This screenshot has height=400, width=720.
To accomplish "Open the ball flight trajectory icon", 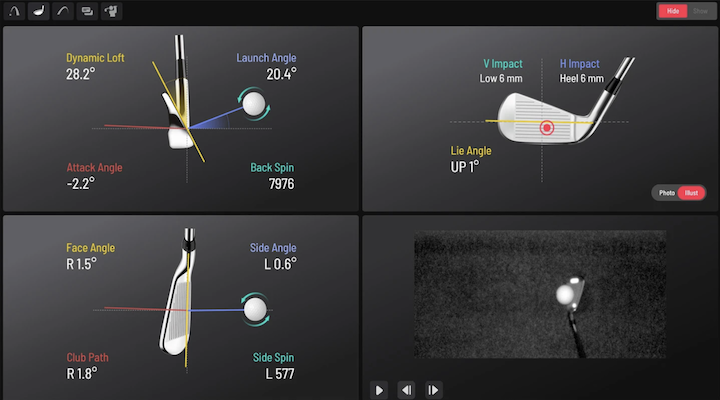I will point(14,12).
